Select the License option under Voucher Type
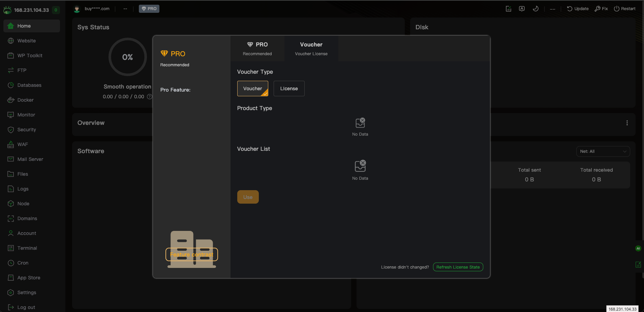Image resolution: width=644 pixels, height=312 pixels. click(289, 89)
